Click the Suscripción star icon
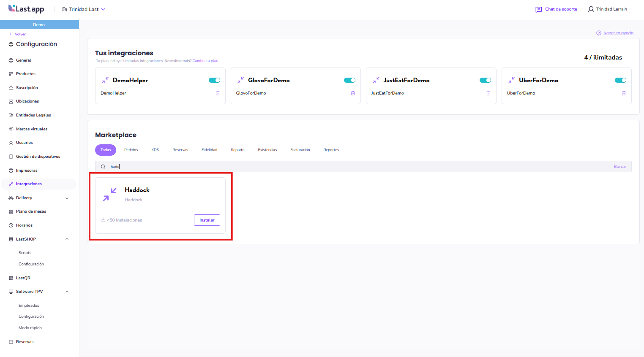Screen dimensions: 644x357 [11, 88]
